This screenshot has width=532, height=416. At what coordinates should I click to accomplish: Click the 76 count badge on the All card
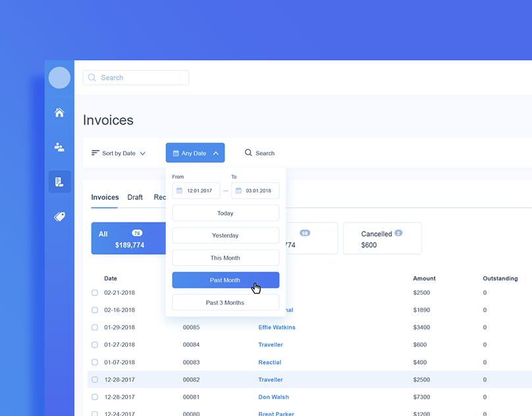pos(137,233)
